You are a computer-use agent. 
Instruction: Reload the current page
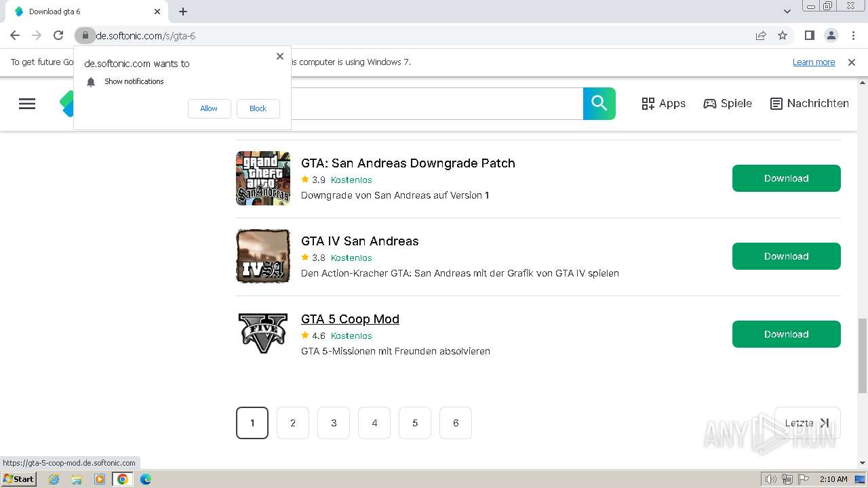tap(58, 35)
